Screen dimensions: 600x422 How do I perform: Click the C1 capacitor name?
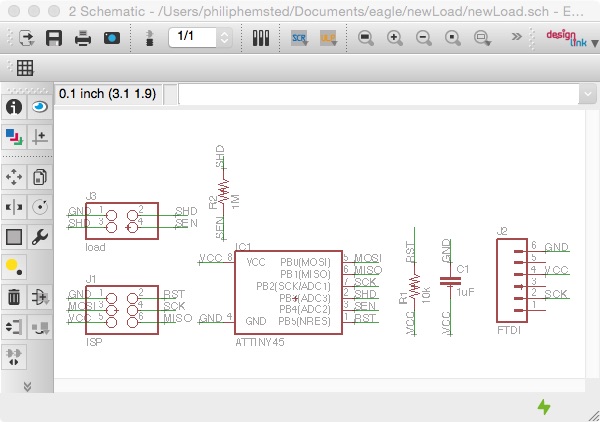pyautogui.click(x=463, y=269)
